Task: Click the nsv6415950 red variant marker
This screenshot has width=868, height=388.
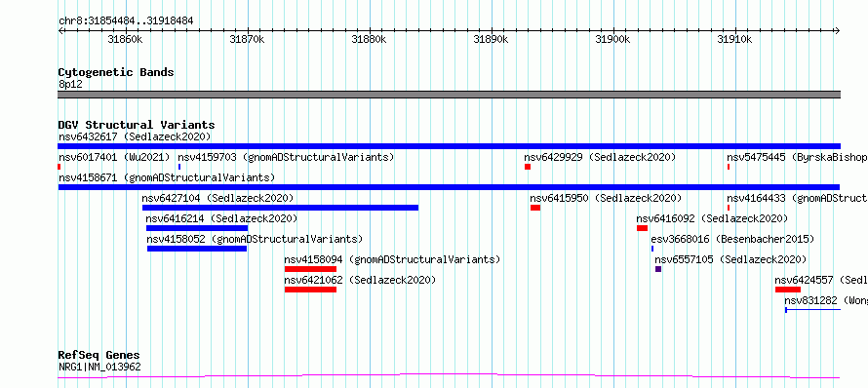Action: pyautogui.click(x=535, y=208)
